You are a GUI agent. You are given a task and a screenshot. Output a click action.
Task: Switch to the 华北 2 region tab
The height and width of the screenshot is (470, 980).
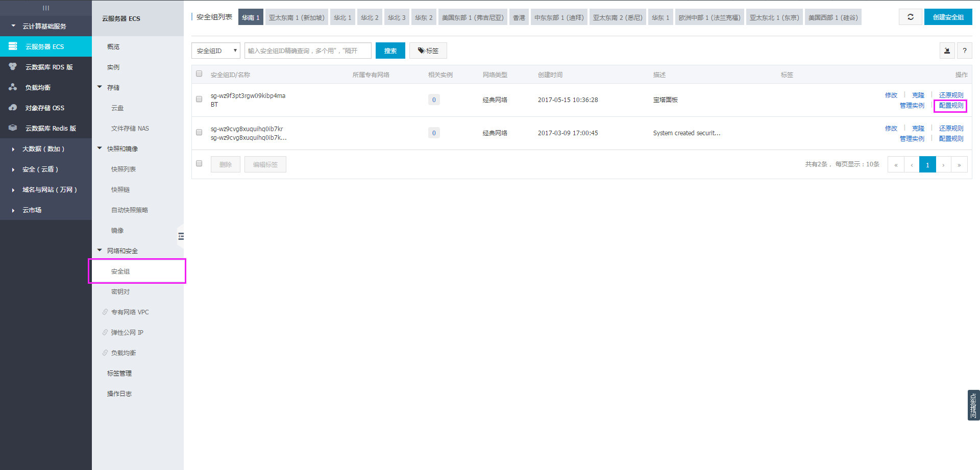point(369,17)
